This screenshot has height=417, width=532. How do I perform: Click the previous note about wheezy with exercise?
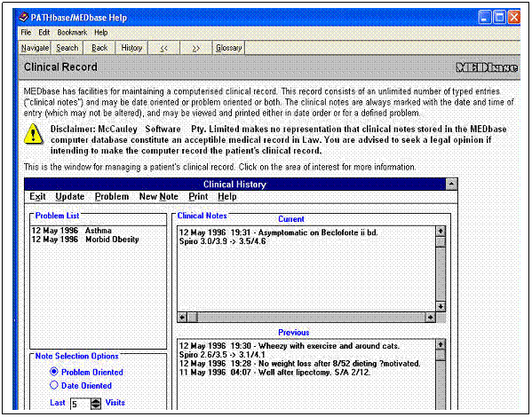click(x=290, y=346)
